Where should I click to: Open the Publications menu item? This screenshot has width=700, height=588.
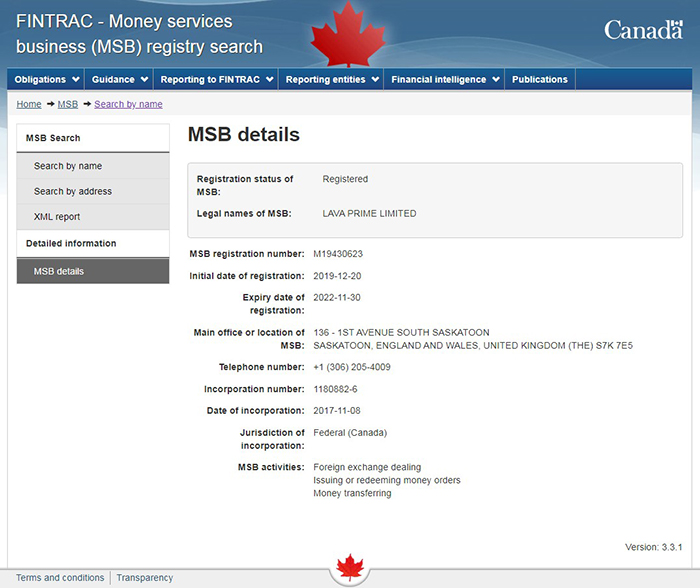click(540, 79)
